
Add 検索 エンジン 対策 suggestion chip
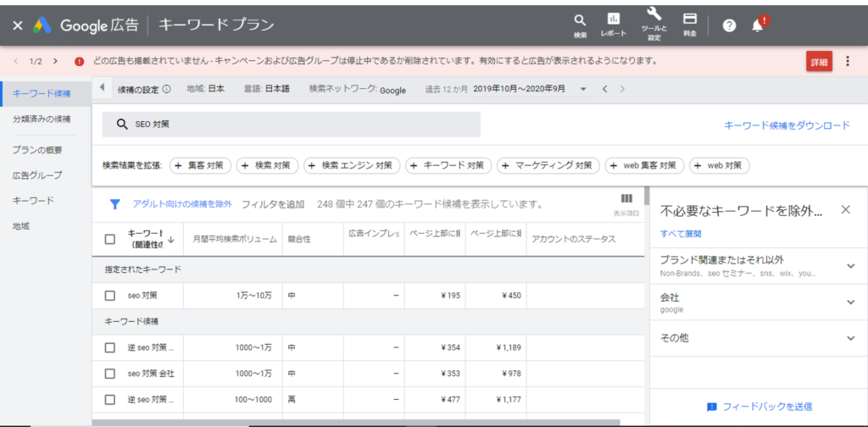click(352, 165)
